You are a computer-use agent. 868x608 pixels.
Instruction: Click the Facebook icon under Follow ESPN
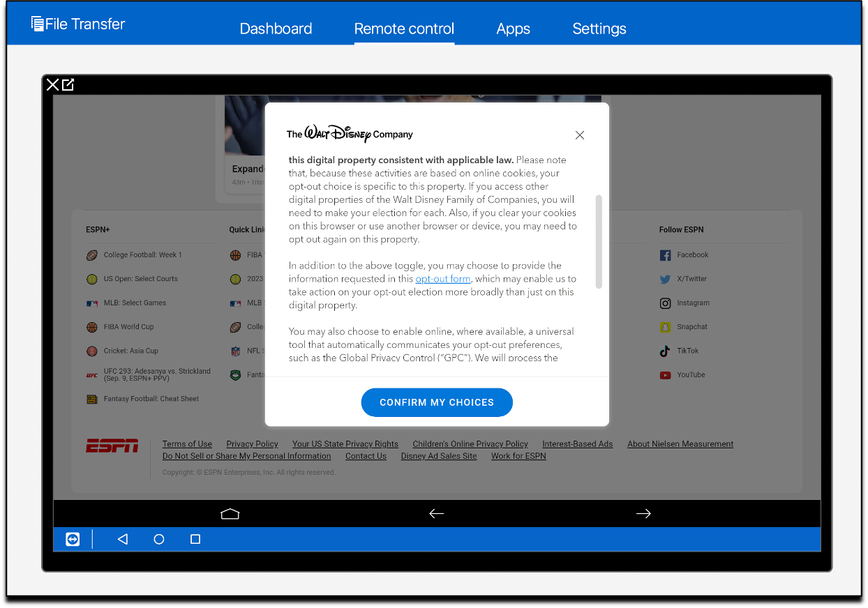point(665,255)
